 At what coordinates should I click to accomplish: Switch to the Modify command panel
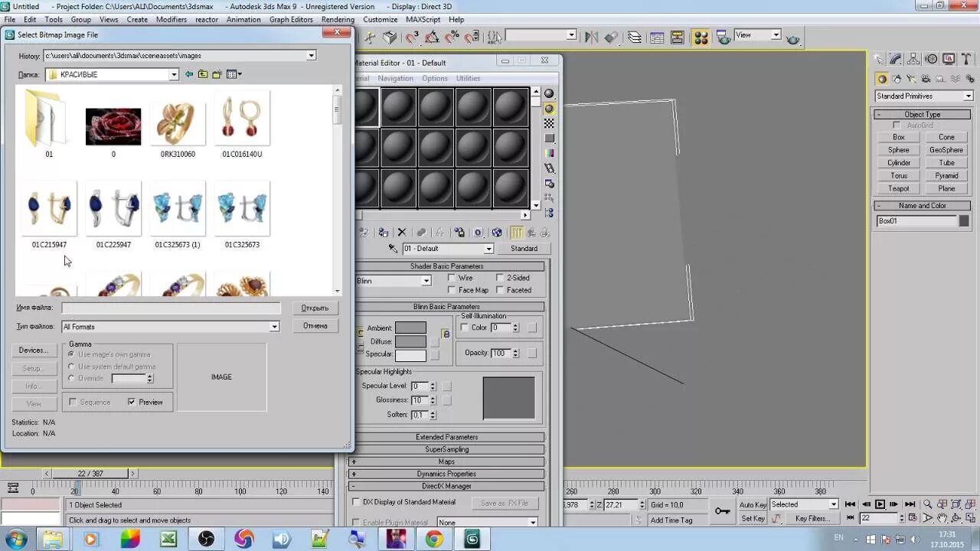click(897, 59)
